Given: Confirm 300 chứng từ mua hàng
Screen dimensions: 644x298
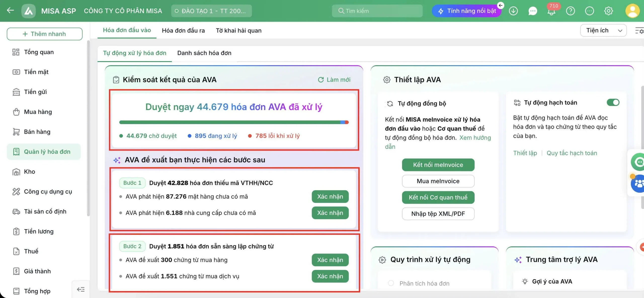Looking at the screenshot, I should 330,260.
